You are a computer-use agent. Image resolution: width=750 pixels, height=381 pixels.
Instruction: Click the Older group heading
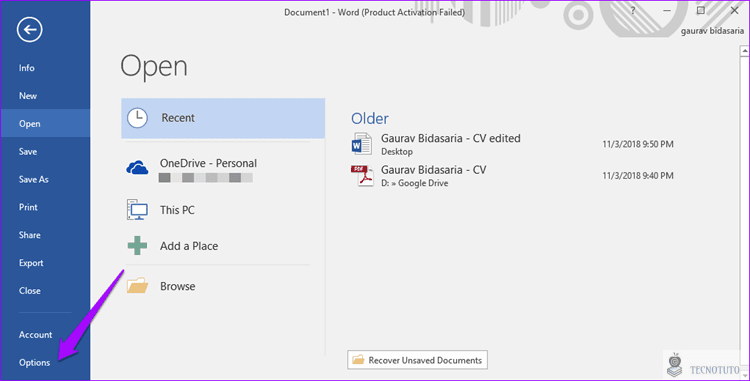pos(370,118)
